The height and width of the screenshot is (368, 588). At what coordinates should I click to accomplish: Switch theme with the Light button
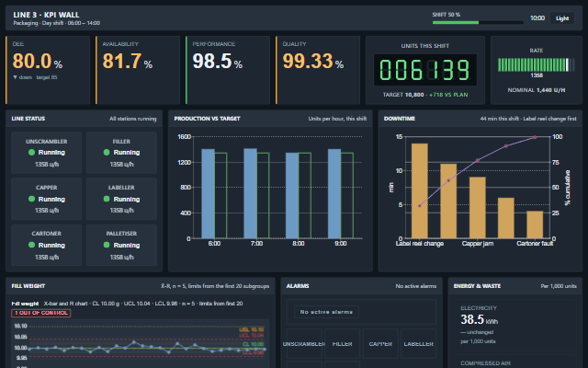tap(561, 18)
